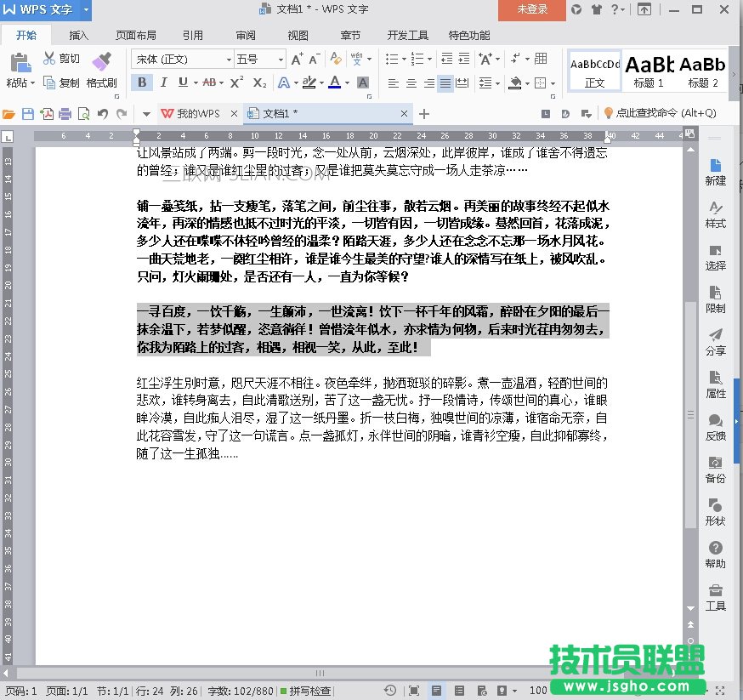Click the 未登录 login button

tap(532, 9)
